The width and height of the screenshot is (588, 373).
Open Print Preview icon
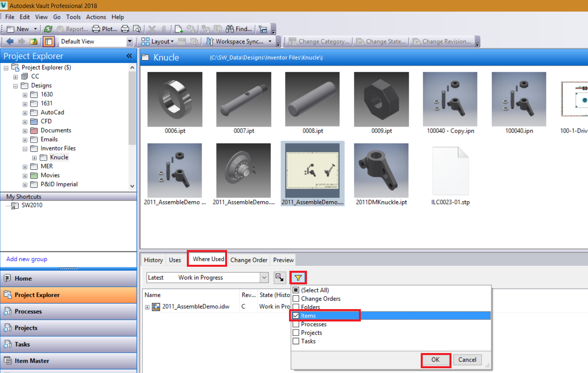(137, 29)
